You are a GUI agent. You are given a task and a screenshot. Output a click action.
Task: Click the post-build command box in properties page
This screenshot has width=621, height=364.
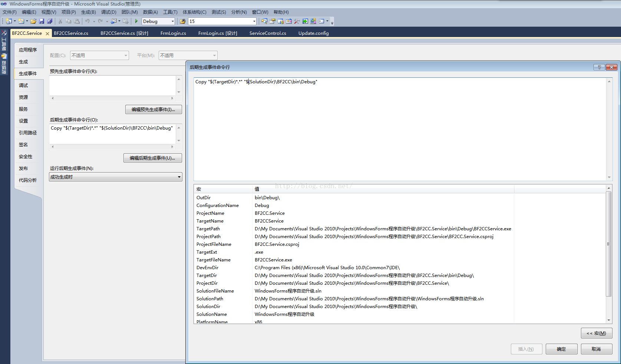(112, 134)
